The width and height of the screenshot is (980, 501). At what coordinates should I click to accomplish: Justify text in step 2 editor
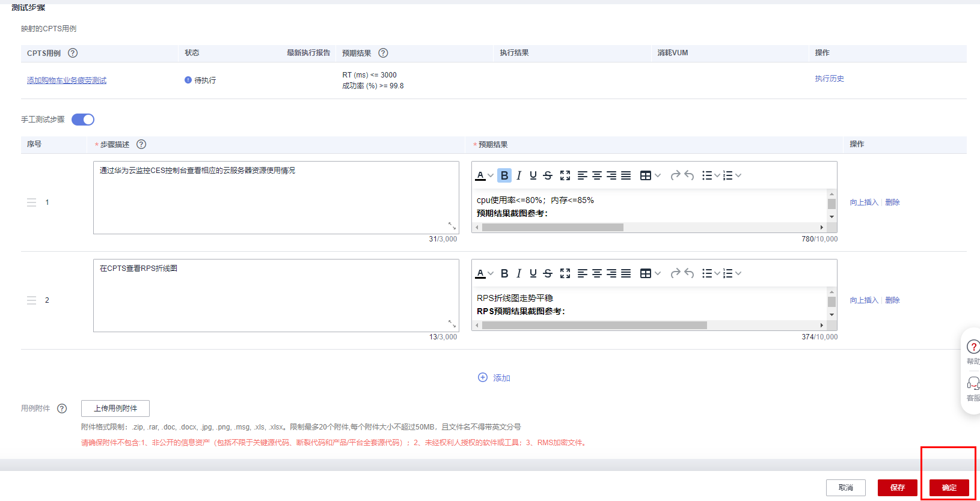click(626, 273)
